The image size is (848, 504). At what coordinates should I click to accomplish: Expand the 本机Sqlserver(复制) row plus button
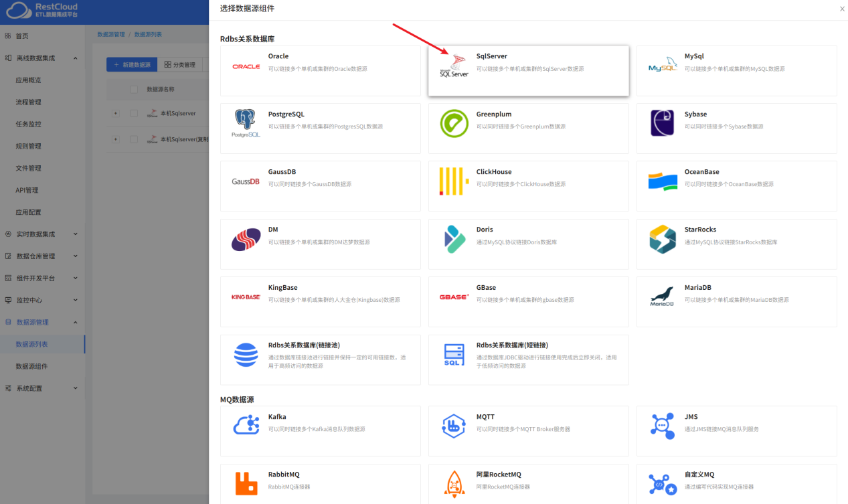115,139
